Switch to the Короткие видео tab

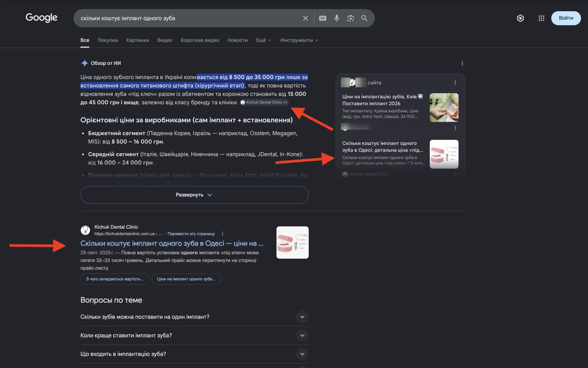coord(200,40)
